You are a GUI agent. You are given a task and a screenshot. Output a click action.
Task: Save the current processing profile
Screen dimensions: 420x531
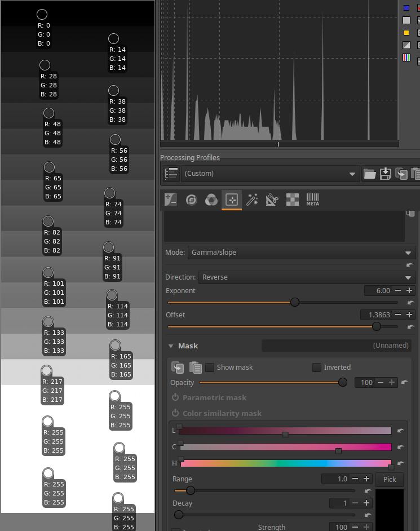[386, 174]
